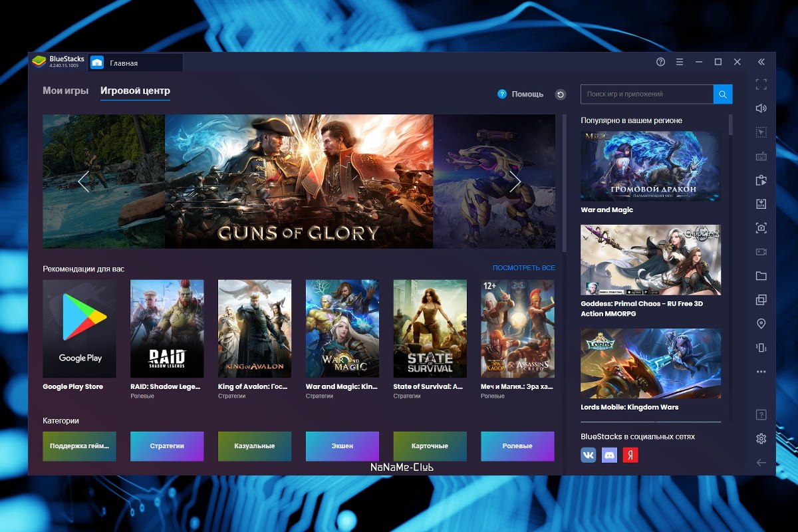Click ПОСМОТРЕТЬ ВСЕ link
The image size is (798, 532).
[523, 268]
